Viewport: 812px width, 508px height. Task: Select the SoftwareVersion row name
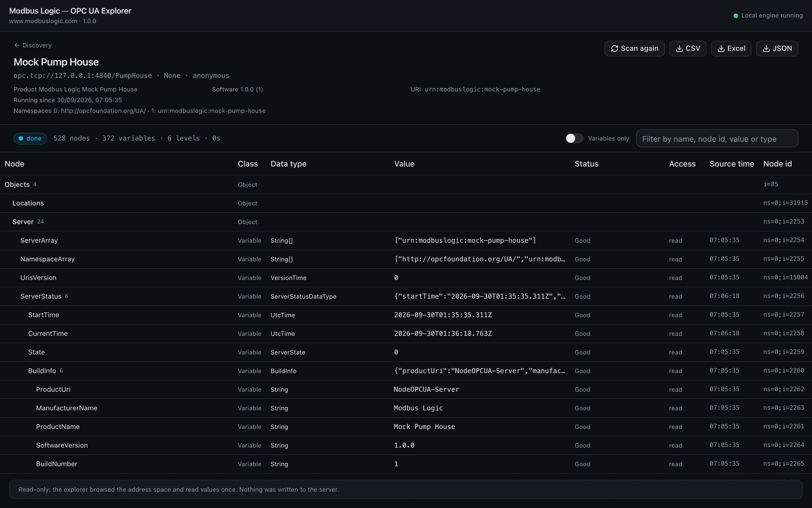62,446
